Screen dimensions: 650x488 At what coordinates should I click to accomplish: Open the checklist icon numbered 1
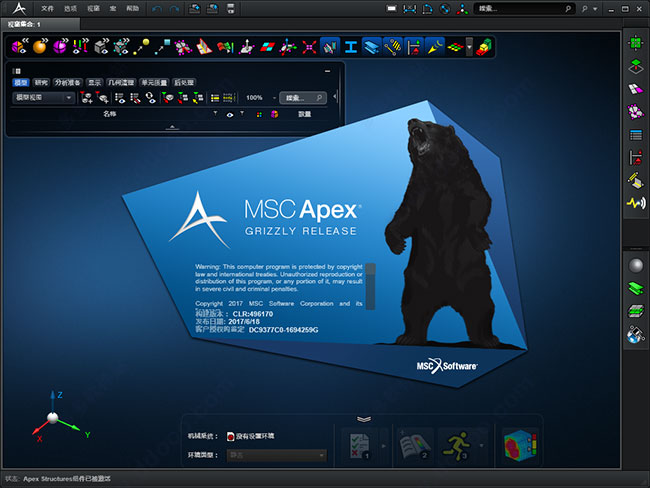(x=359, y=446)
